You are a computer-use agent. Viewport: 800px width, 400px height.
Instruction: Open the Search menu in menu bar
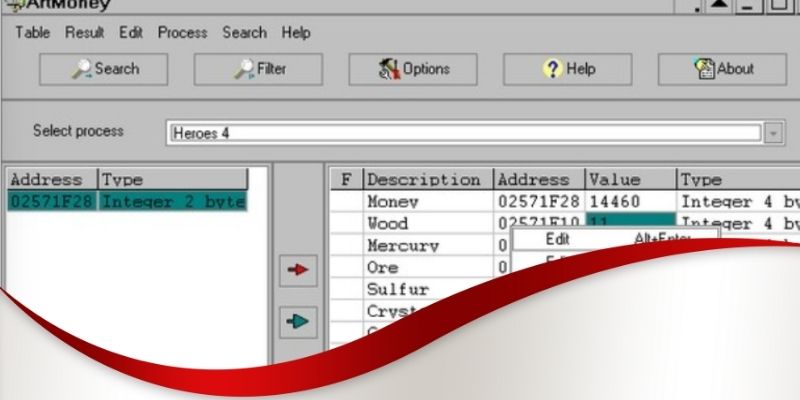point(244,32)
